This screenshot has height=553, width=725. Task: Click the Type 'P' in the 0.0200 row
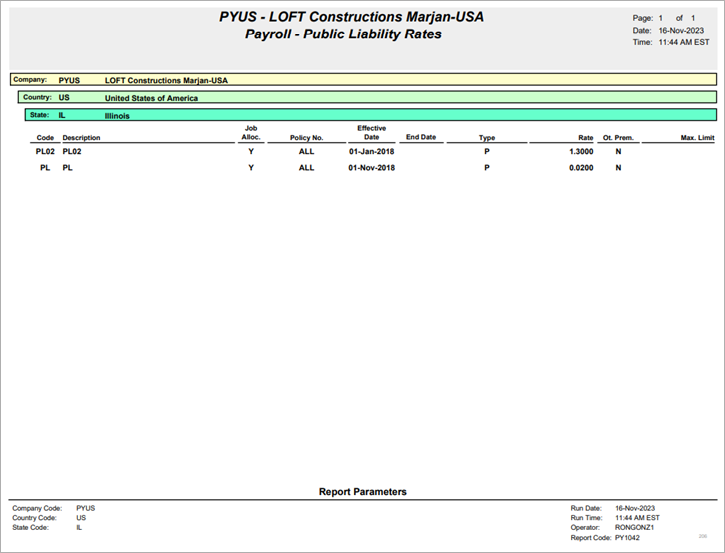(486, 168)
